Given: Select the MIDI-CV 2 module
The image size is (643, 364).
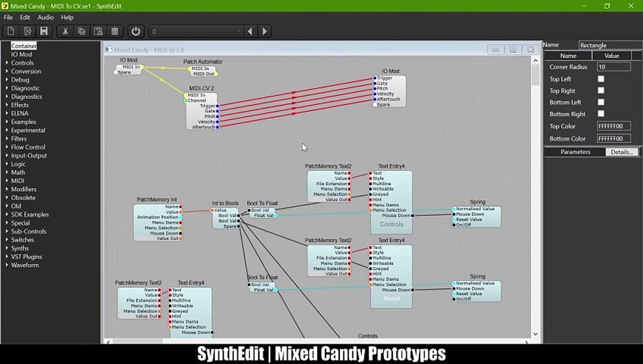Looking at the screenshot, I should pyautogui.click(x=202, y=109).
